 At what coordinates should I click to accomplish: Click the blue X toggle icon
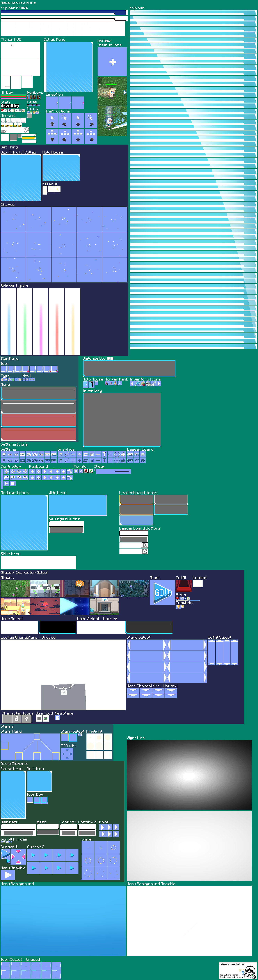(x=76, y=471)
